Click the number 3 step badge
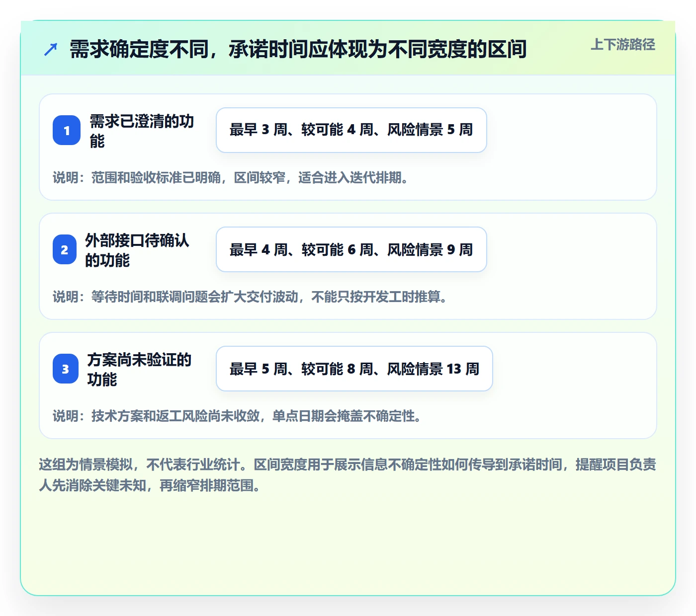This screenshot has height=616, width=696. click(x=66, y=369)
